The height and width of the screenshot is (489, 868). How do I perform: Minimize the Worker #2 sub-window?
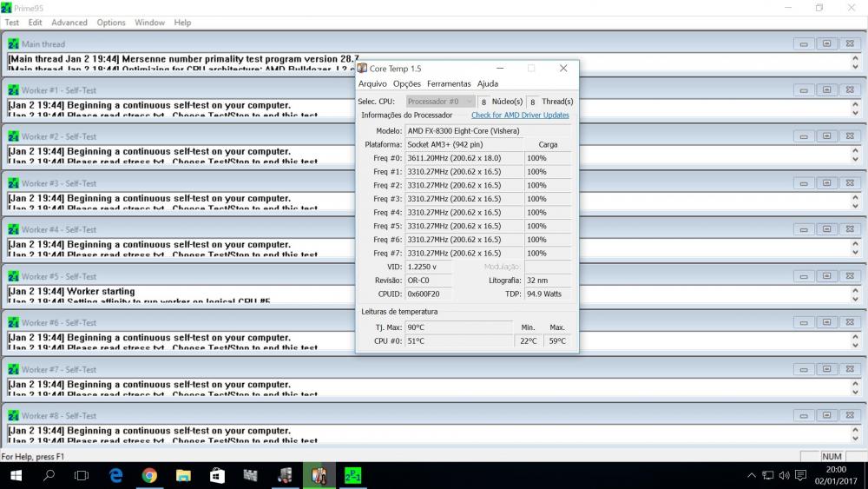804,136
